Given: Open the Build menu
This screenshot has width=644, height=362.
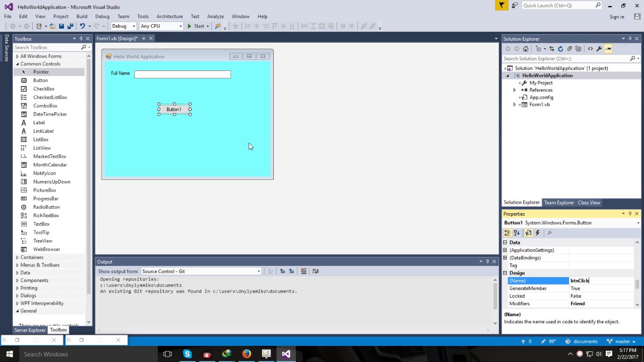Looking at the screenshot, I should tap(82, 17).
